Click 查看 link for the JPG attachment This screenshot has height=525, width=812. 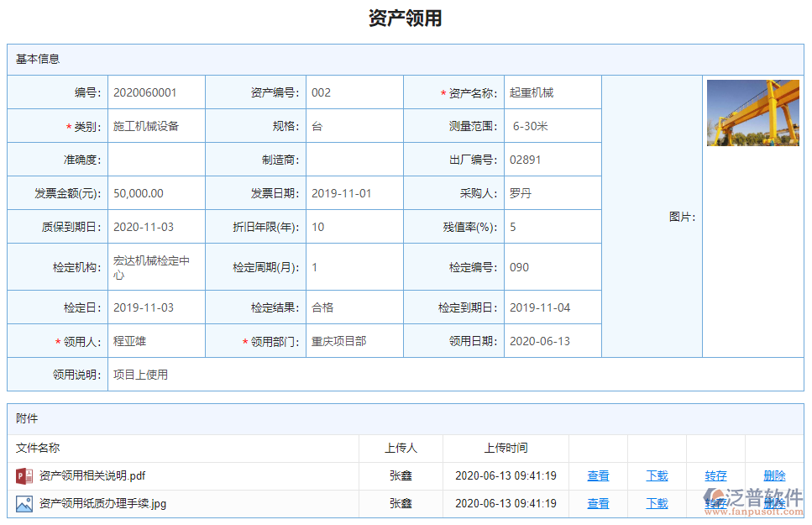pyautogui.click(x=598, y=504)
